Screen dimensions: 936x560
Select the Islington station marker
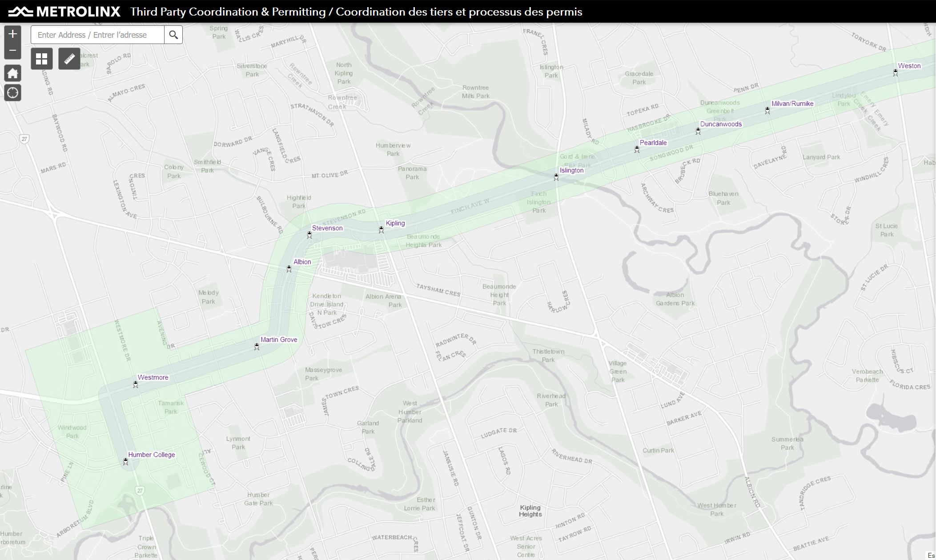click(x=556, y=177)
